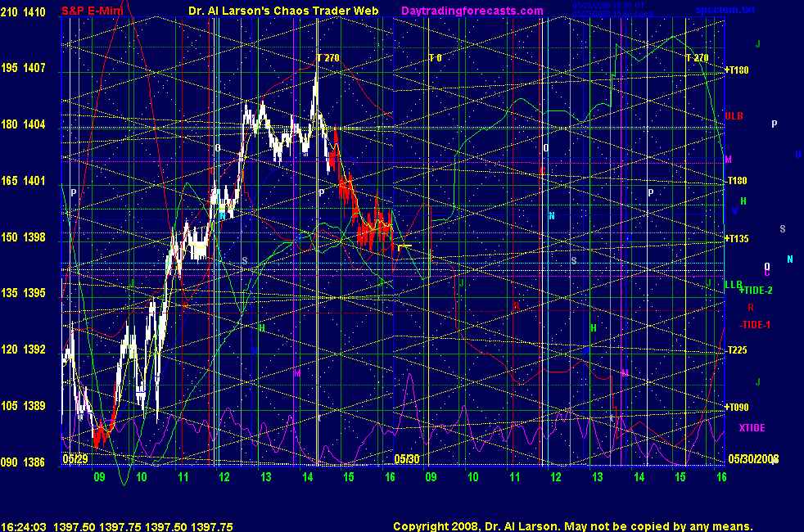Viewport: 804px width, 532px height.
Task: Click the "195 1407" price axis label
Action: pos(23,68)
